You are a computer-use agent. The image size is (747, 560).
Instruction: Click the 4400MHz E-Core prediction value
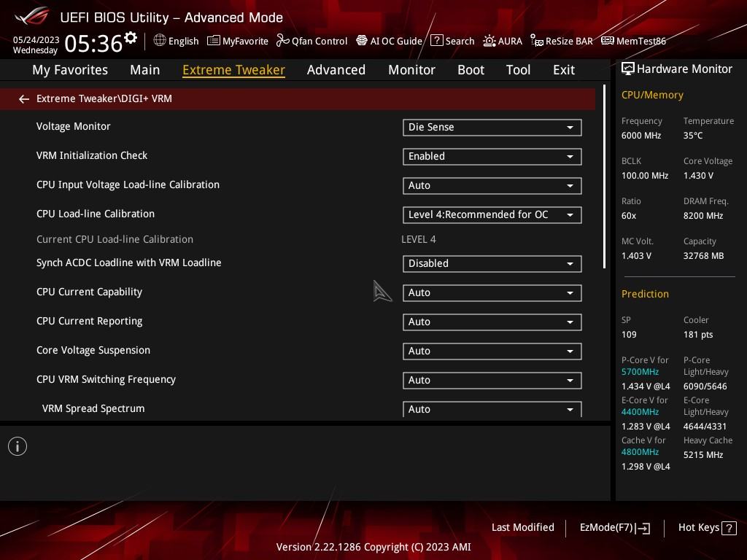point(640,412)
